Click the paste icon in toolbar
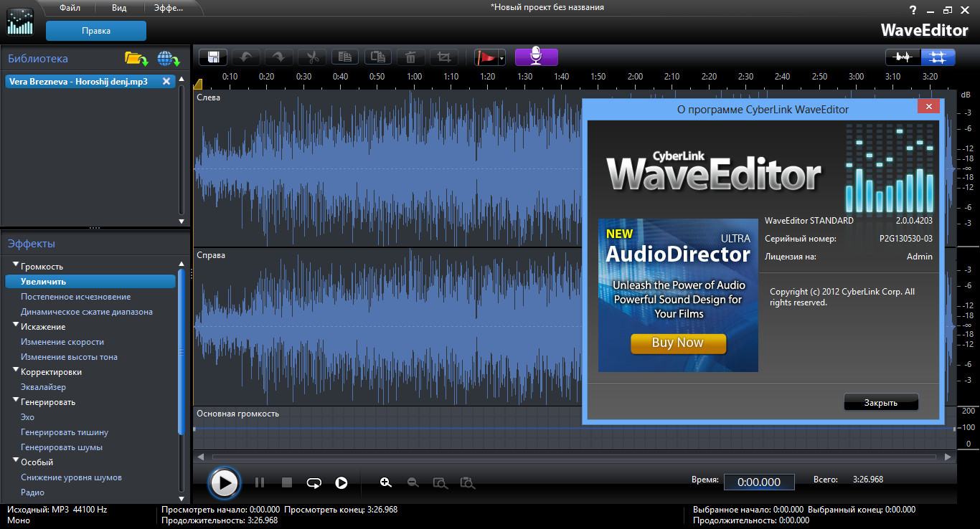Image resolution: width=980 pixels, height=529 pixels. [x=377, y=57]
